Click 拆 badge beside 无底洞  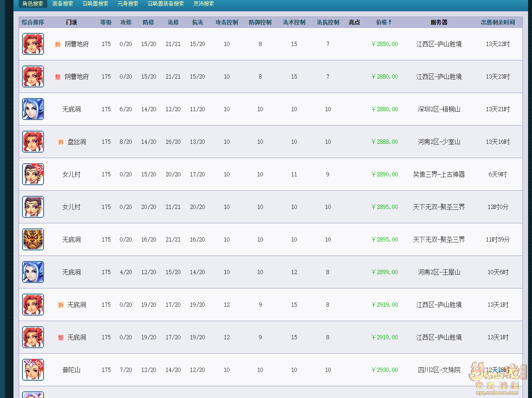coord(61,305)
